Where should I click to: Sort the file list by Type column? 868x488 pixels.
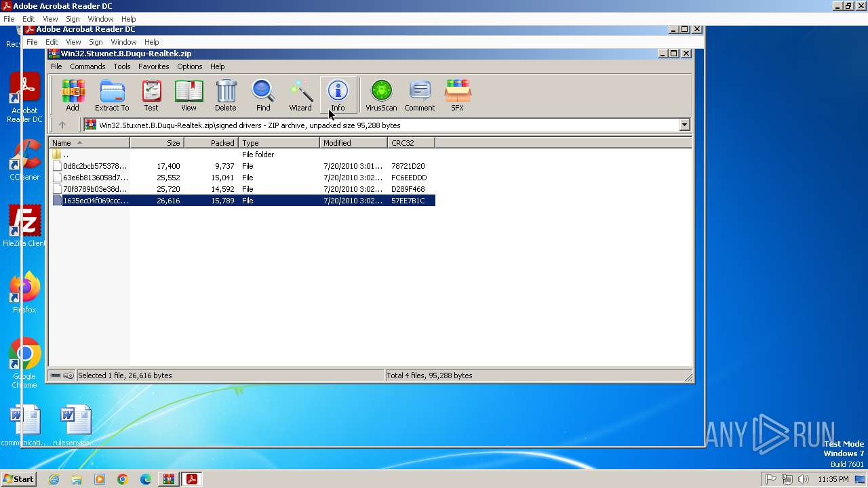(279, 142)
